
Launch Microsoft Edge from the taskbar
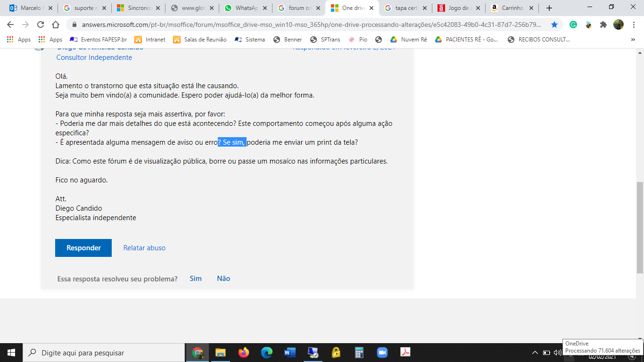coord(267,353)
